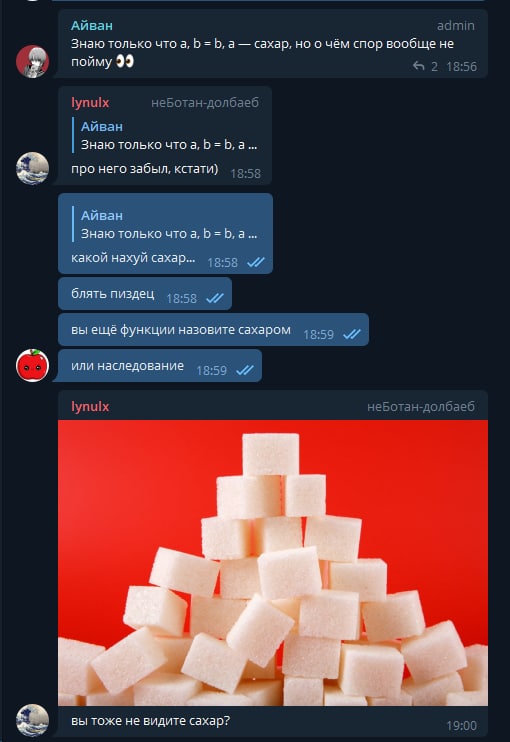Select the 'про него забыл, кстати)' message text
Screen dimensions: 510x742
[145, 168]
